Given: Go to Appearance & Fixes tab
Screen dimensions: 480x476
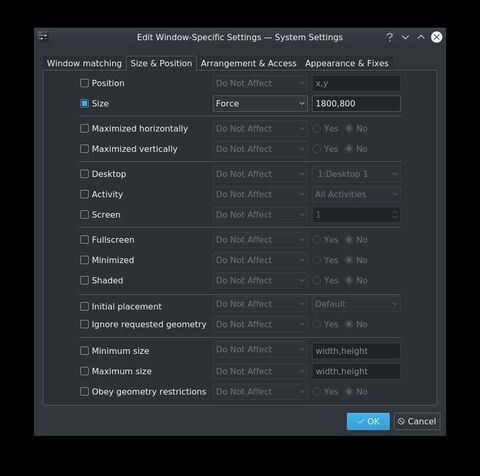Looking at the screenshot, I should 347,63.
